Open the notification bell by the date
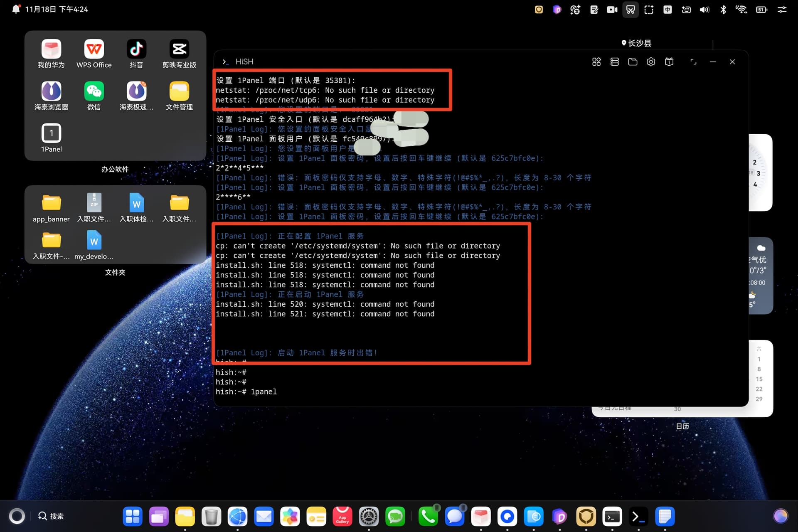 pyautogui.click(x=16, y=9)
